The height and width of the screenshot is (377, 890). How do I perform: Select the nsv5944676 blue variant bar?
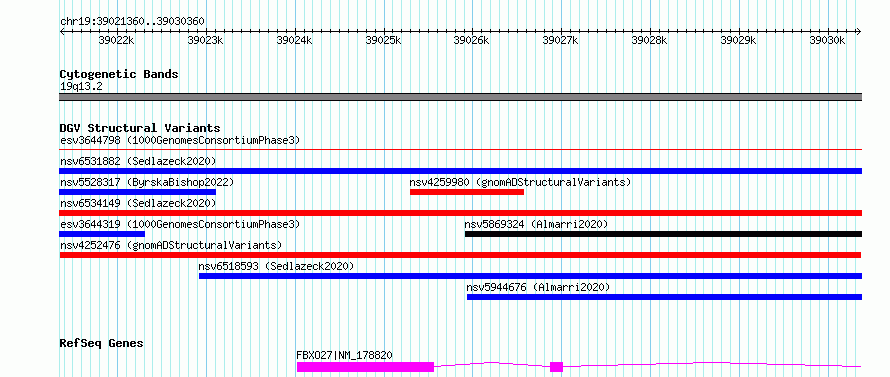tap(664, 297)
